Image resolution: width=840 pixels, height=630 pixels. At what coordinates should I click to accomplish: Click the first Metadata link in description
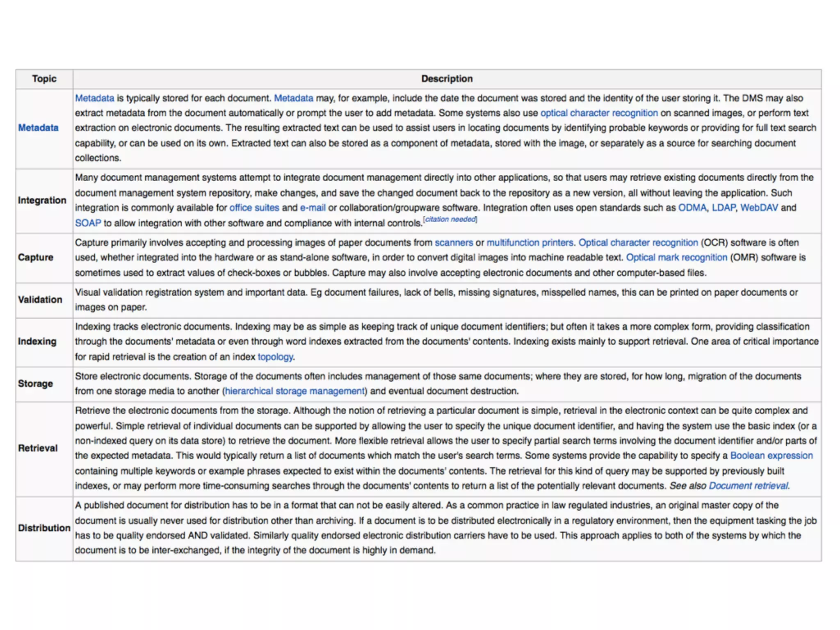pos(94,98)
